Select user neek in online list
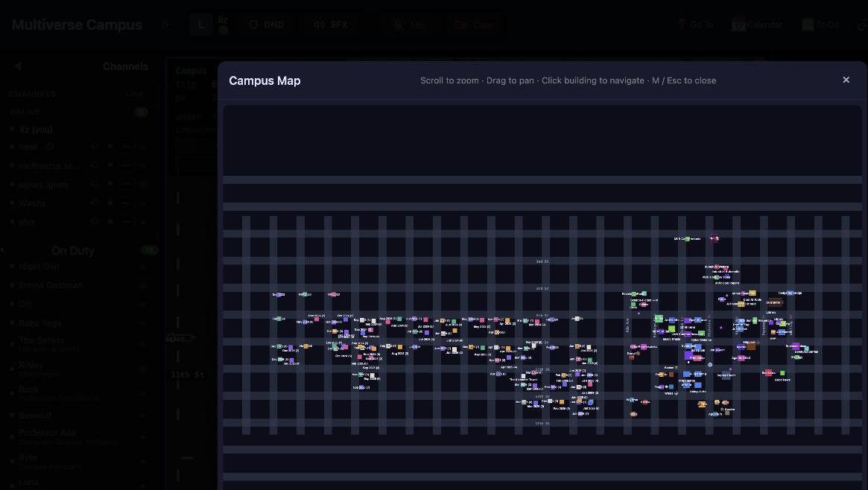The image size is (868, 490). (28, 147)
